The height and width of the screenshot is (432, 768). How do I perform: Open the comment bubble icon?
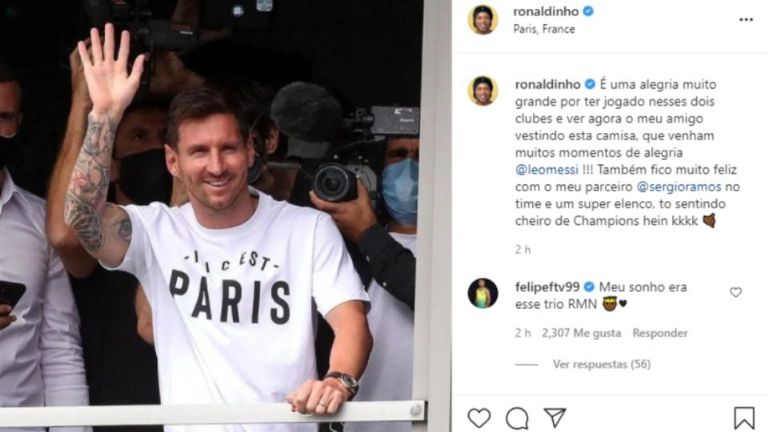pos(517,418)
